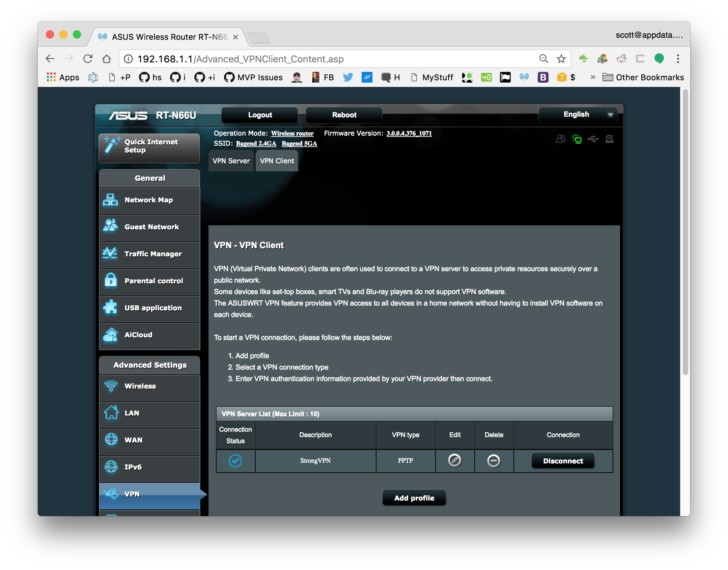728x570 pixels.
Task: Click the page vertical scrollbar
Action: tap(685, 232)
